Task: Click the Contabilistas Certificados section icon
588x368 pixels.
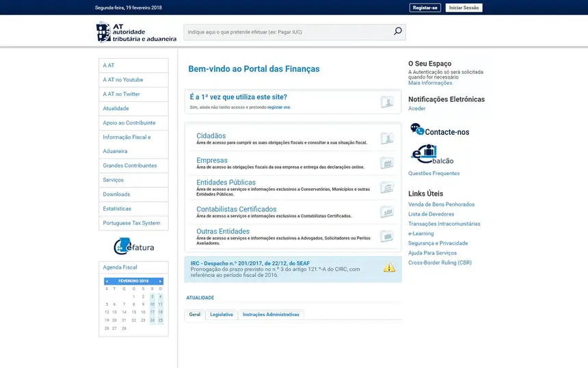Action: point(387,212)
